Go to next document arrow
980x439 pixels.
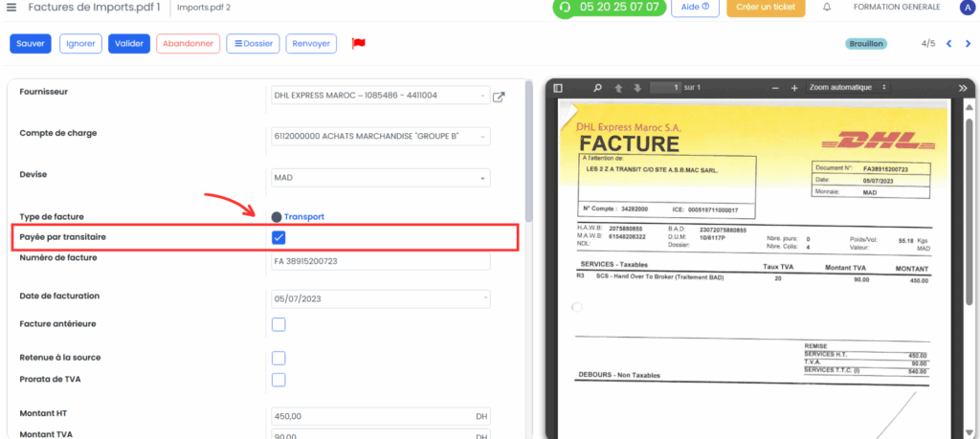pyautogui.click(x=965, y=44)
